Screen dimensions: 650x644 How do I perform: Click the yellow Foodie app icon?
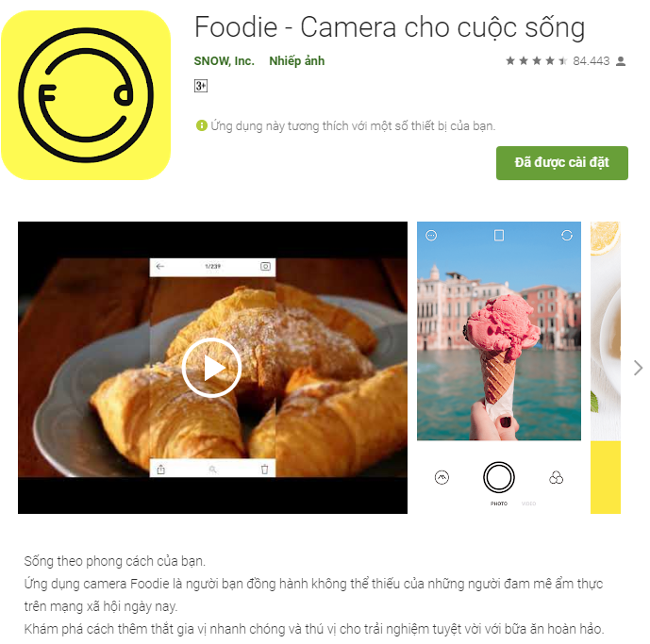86,95
